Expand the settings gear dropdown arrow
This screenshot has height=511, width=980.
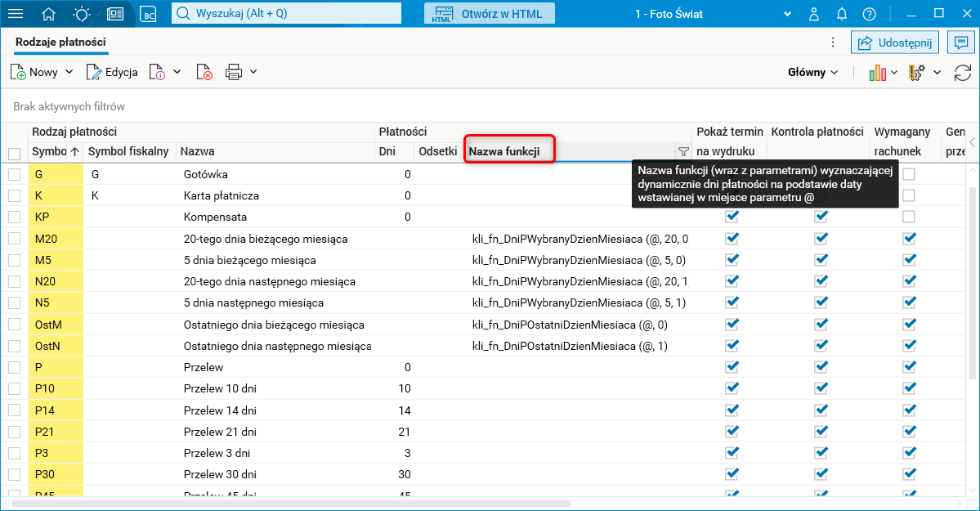937,73
